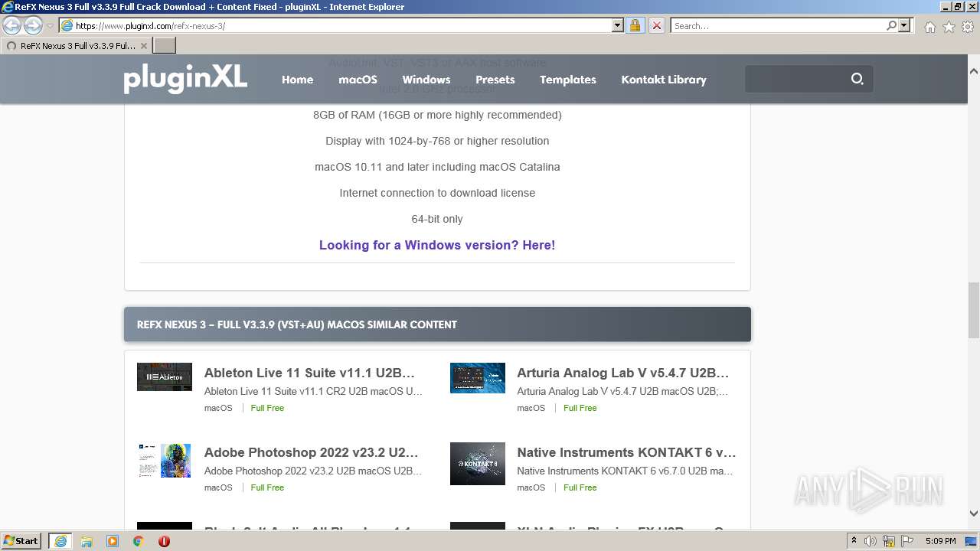Click the pluginXL site search magnifier icon
The height and width of the screenshot is (551, 980).
coord(857,79)
